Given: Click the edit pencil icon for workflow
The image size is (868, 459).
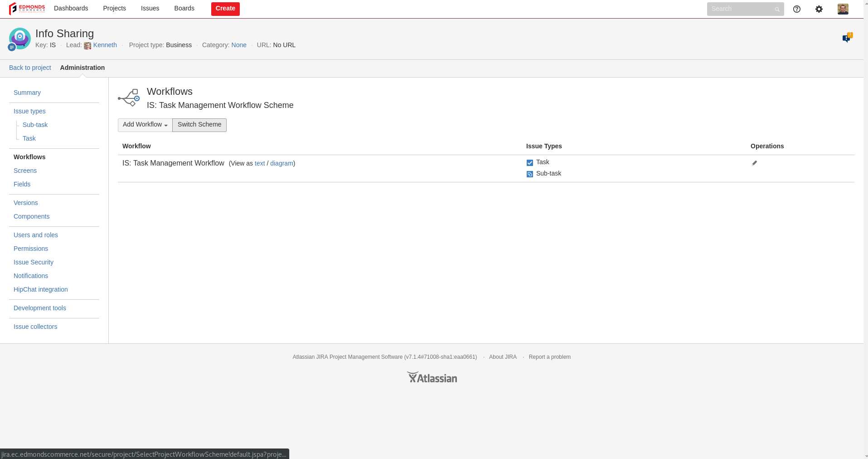Looking at the screenshot, I should 755,163.
